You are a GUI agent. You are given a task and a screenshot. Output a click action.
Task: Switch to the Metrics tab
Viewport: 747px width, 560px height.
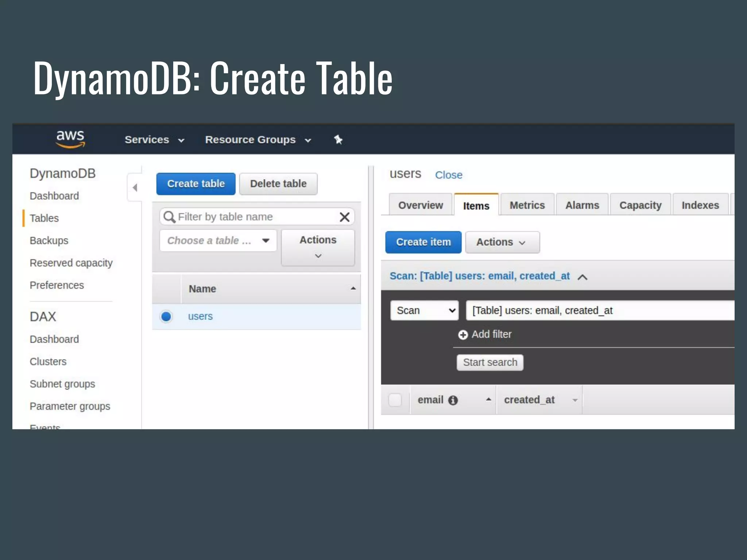pos(527,205)
